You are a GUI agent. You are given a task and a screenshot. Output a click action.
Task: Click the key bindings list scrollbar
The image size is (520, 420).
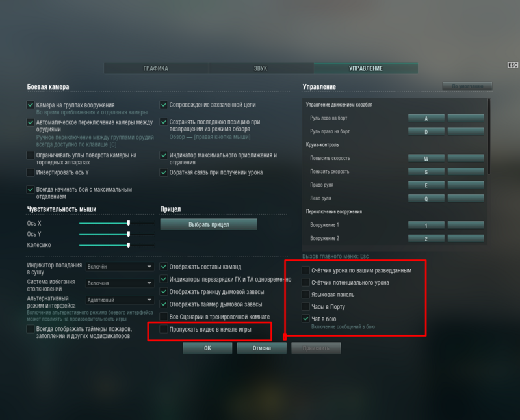pyautogui.click(x=489, y=137)
